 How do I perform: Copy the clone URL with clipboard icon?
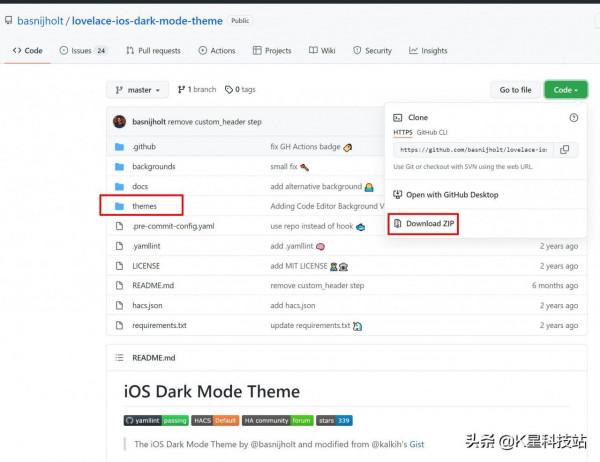point(564,150)
